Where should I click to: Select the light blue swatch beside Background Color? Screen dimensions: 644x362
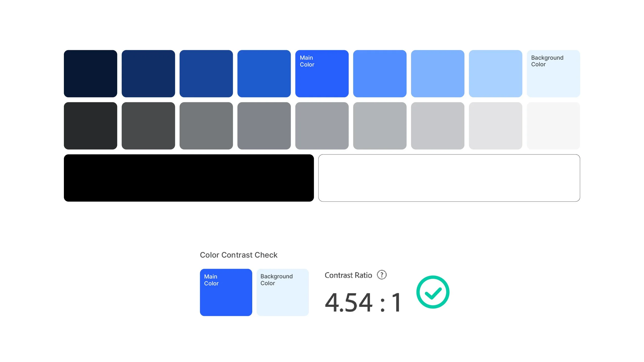[495, 74]
